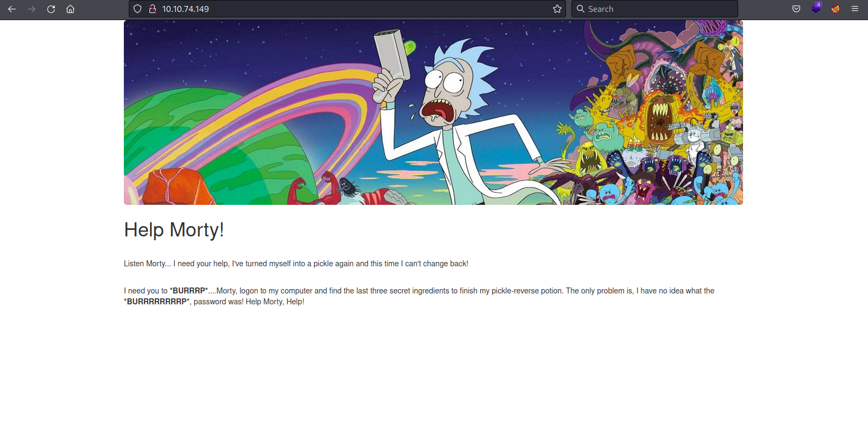Click the "Listen Morty..." sentence
The width and height of the screenshot is (868, 444).
point(296,264)
